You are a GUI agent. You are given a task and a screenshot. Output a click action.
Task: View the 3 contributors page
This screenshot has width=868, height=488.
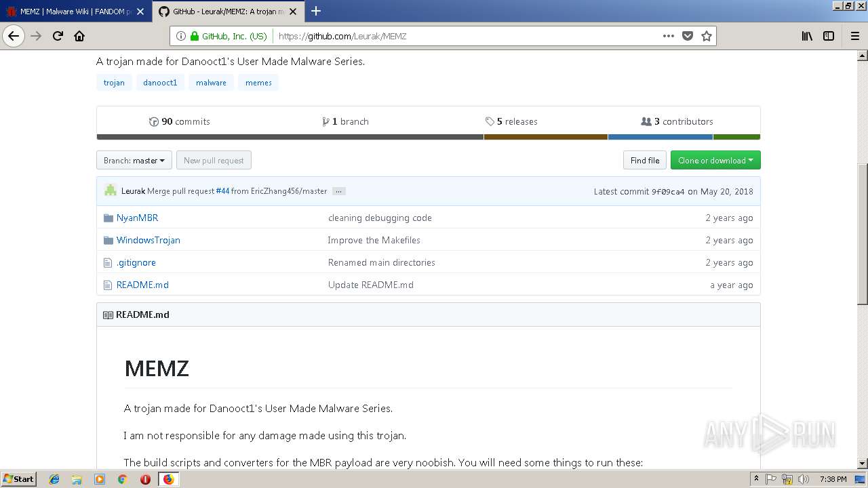click(677, 121)
